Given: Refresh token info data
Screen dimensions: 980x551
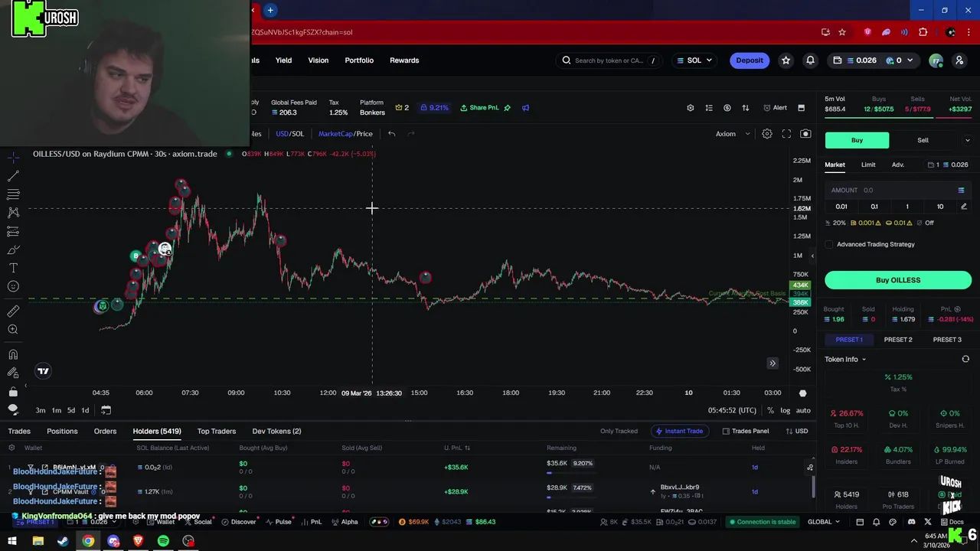Looking at the screenshot, I should pos(965,359).
